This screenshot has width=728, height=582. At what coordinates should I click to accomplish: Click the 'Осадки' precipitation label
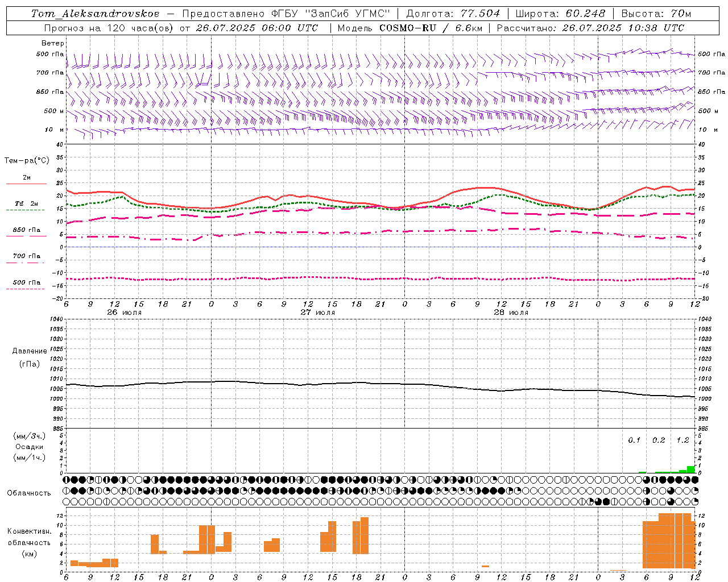(x=30, y=447)
